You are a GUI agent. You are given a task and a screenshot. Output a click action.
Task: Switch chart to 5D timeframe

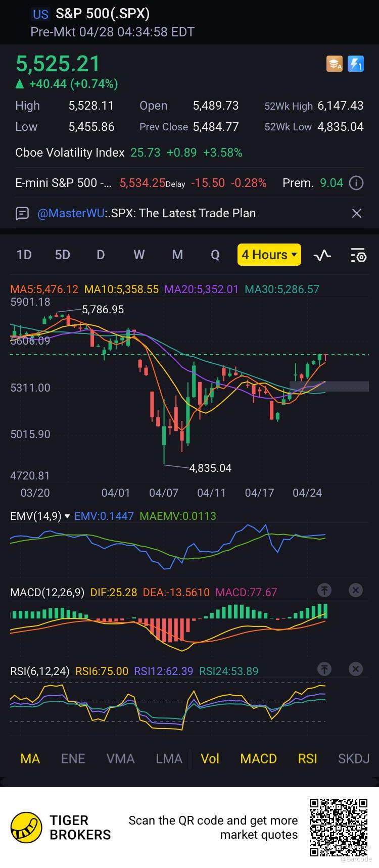[x=63, y=255]
